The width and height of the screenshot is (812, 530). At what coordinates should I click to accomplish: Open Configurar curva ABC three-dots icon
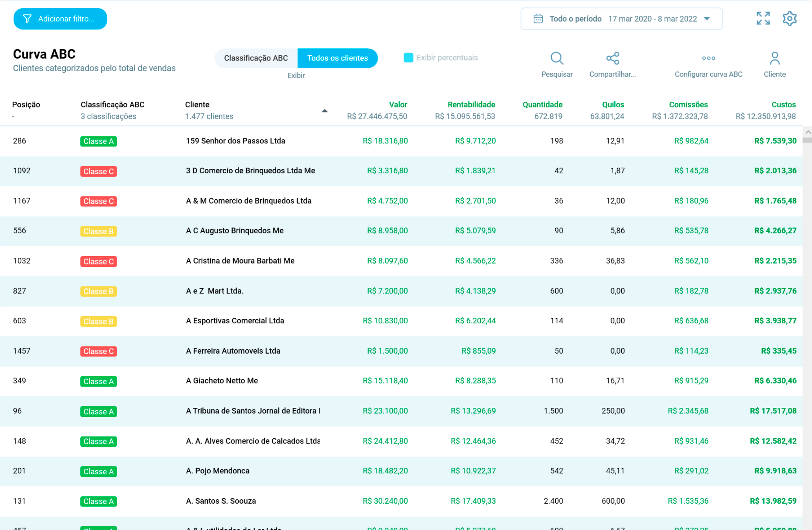click(708, 58)
